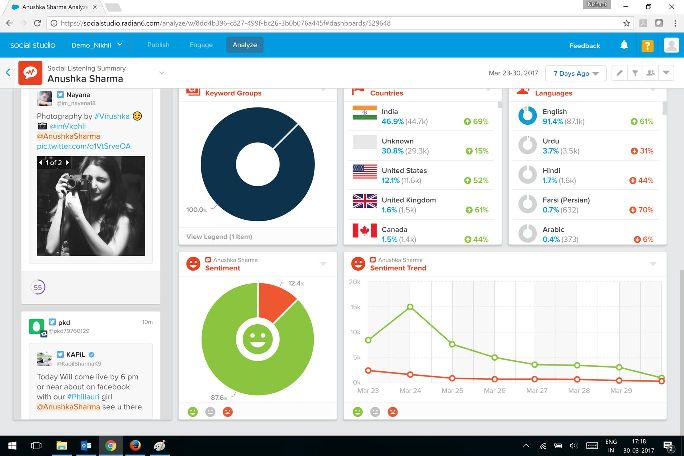Open the more options caret in toolbar

pyautogui.click(x=666, y=73)
